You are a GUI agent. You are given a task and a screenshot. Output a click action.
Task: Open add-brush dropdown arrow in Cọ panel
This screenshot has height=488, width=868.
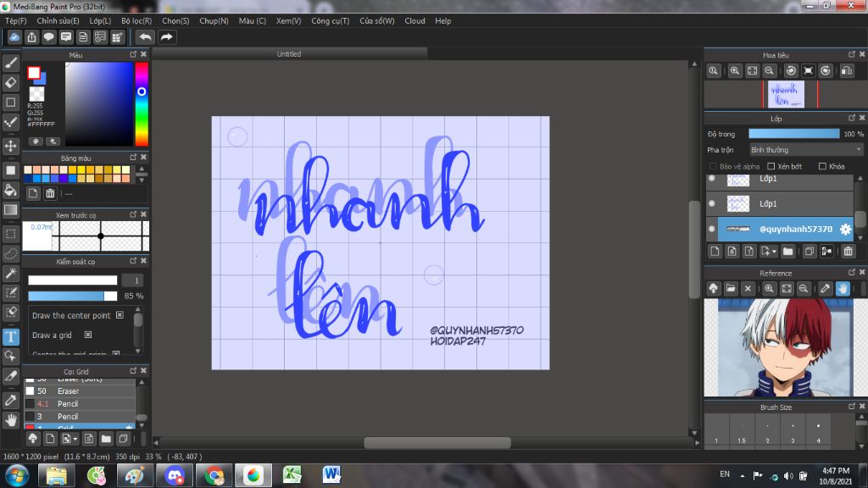click(75, 439)
